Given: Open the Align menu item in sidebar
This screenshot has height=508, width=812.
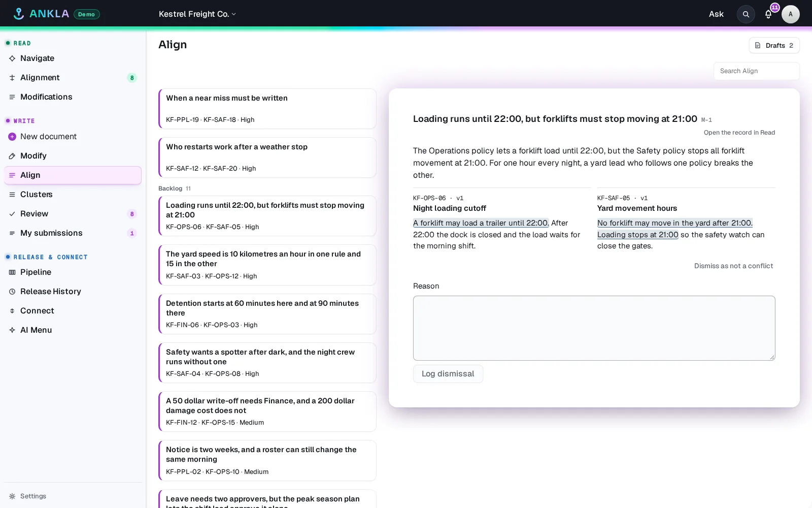Looking at the screenshot, I should pyautogui.click(x=73, y=175).
